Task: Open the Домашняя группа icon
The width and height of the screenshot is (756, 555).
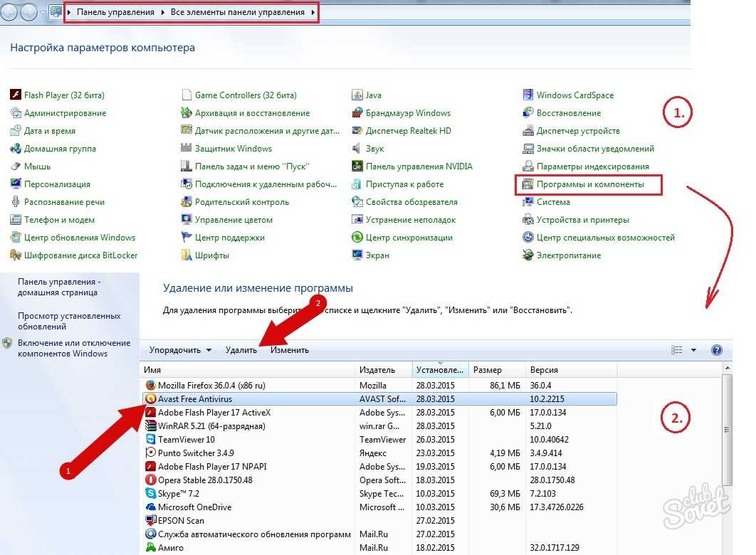Action: click(16, 149)
